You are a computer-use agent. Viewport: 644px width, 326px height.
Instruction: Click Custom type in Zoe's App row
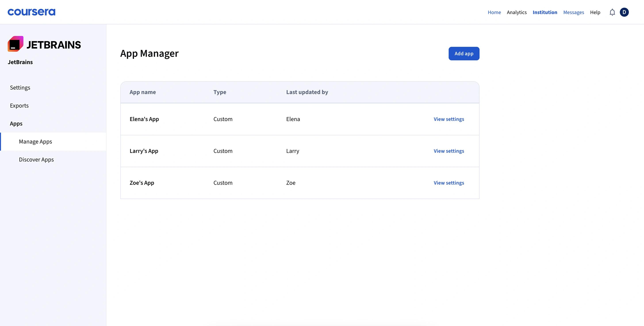coord(223,183)
